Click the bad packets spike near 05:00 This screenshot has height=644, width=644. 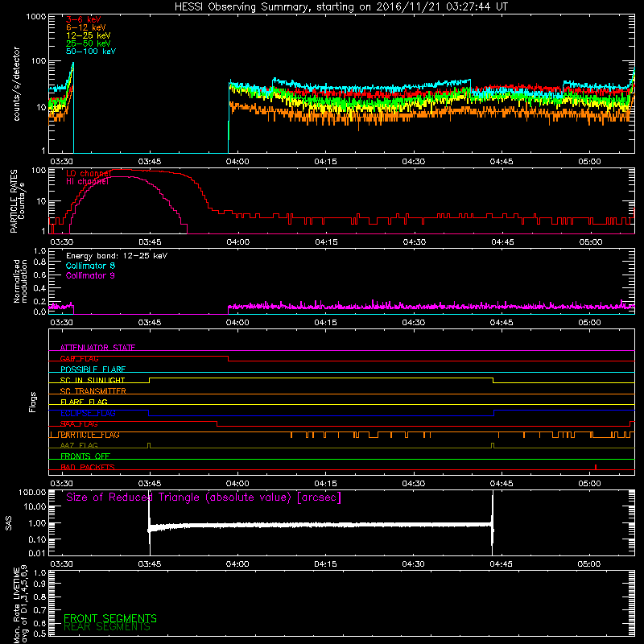click(596, 467)
